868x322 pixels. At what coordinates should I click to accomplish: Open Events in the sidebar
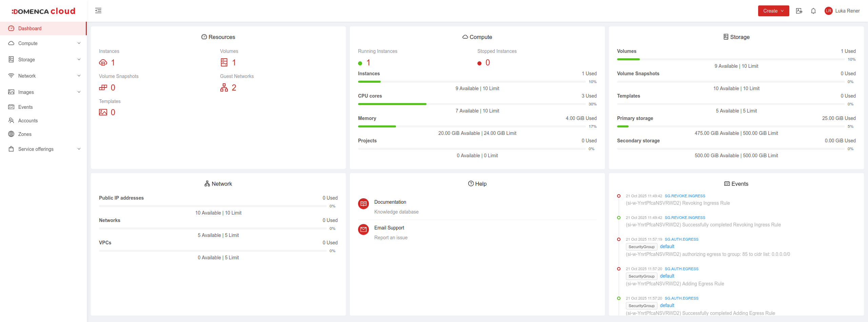25,107
